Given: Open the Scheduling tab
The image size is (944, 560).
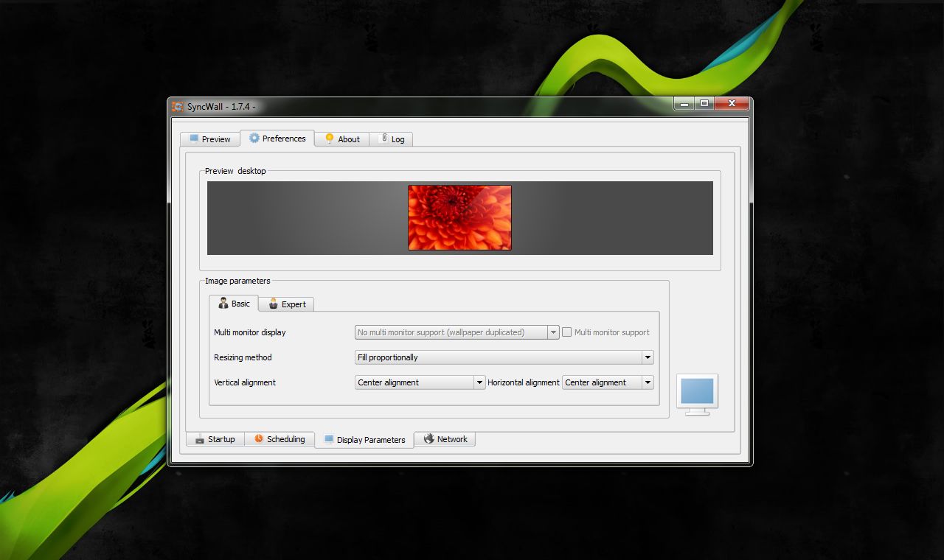Looking at the screenshot, I should 280,439.
